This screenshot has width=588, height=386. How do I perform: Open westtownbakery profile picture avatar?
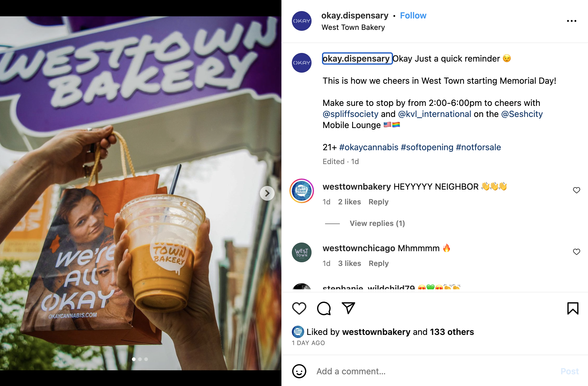coord(301,191)
